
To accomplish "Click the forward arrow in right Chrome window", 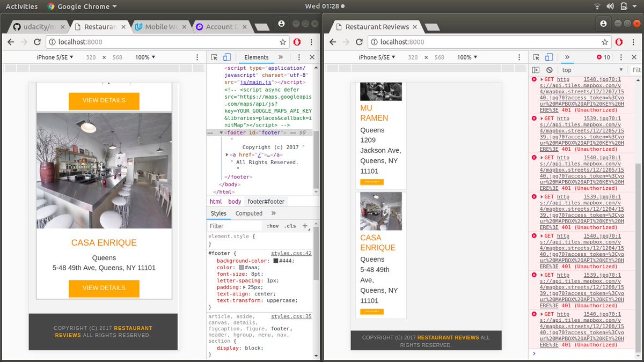I will click(346, 42).
